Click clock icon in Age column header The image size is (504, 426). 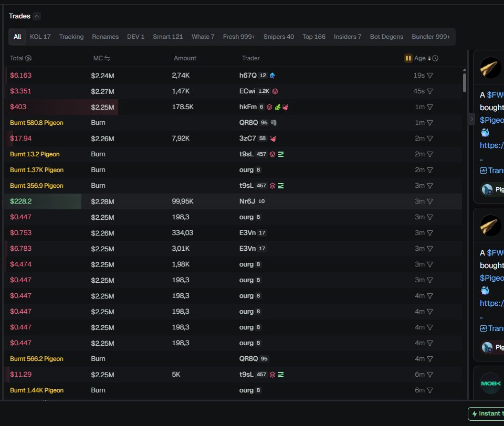(435, 58)
